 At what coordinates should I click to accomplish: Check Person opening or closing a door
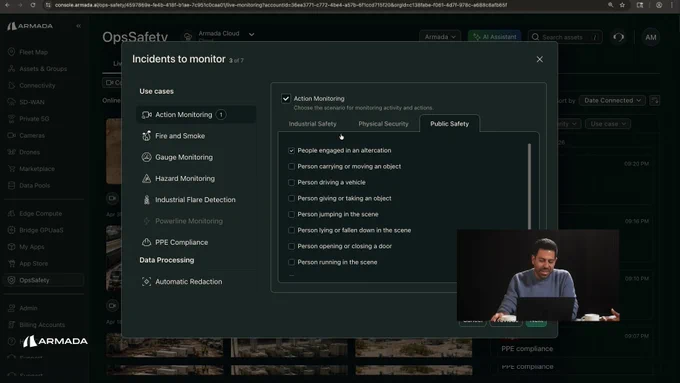point(291,246)
